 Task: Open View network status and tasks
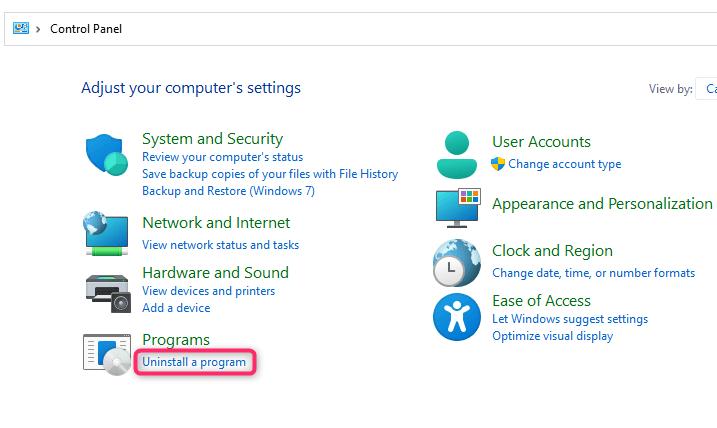pyautogui.click(x=220, y=244)
